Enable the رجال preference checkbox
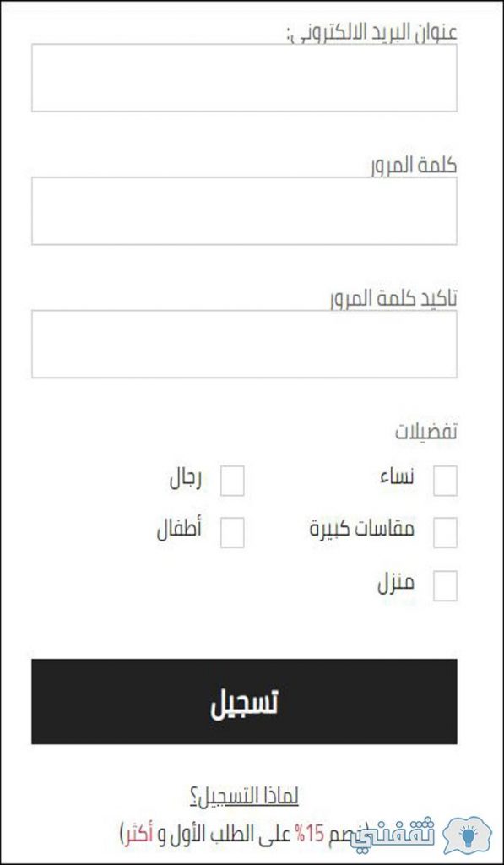Screen dimensions: 504x865 [x=232, y=481]
